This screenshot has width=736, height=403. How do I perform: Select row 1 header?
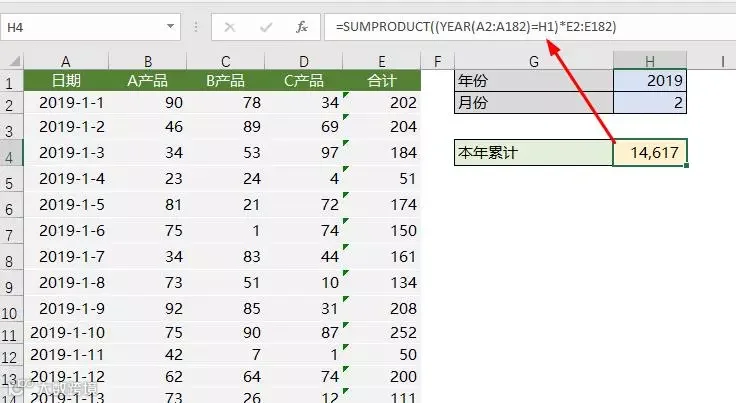pyautogui.click(x=10, y=83)
